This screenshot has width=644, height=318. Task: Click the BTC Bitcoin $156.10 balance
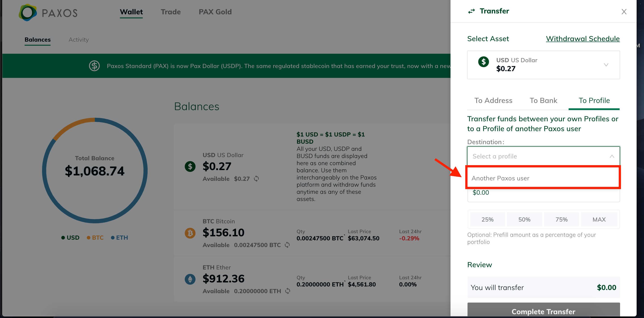[223, 233]
